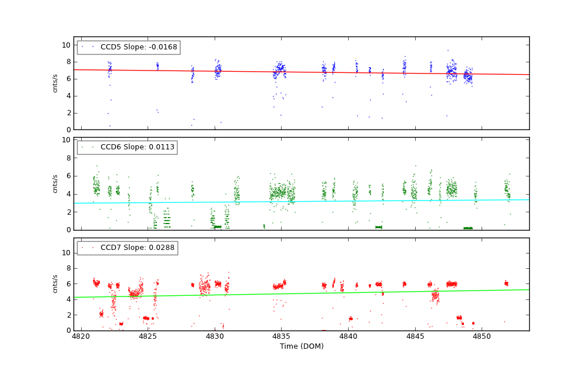Click the CCD5 Slope: -0.0168 legend box
This screenshot has width=588, height=367.
pyautogui.click(x=128, y=47)
